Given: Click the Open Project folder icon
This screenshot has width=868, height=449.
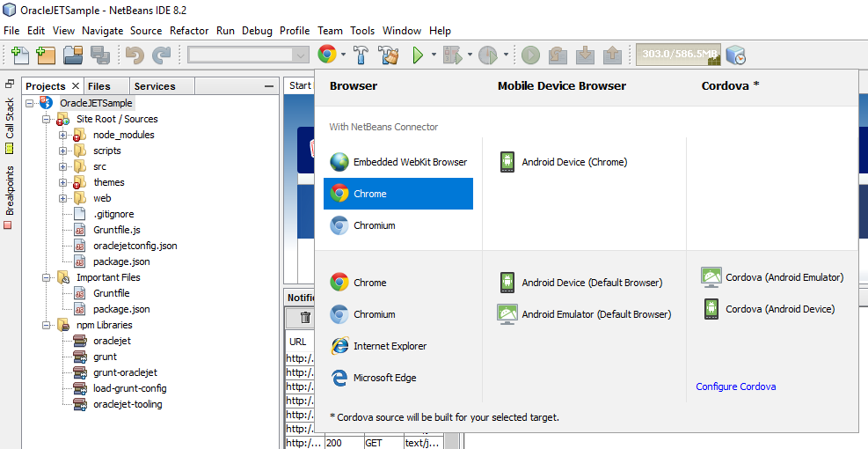Looking at the screenshot, I should point(72,55).
